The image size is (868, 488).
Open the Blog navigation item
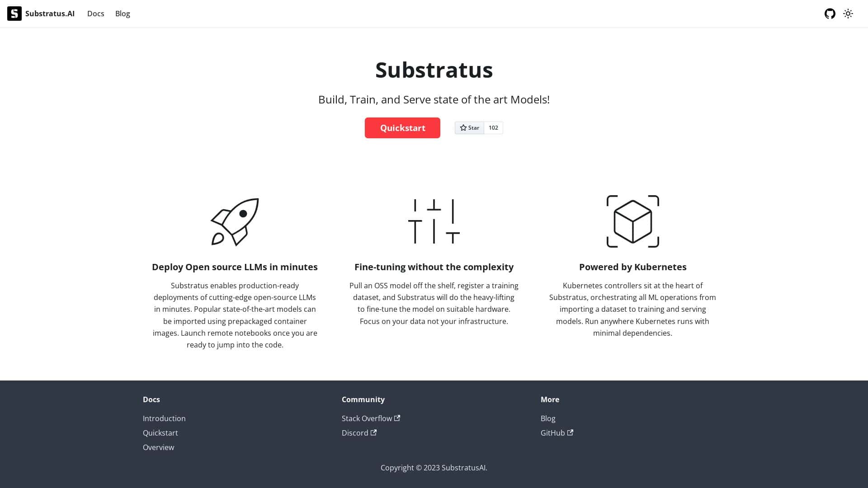(x=123, y=14)
